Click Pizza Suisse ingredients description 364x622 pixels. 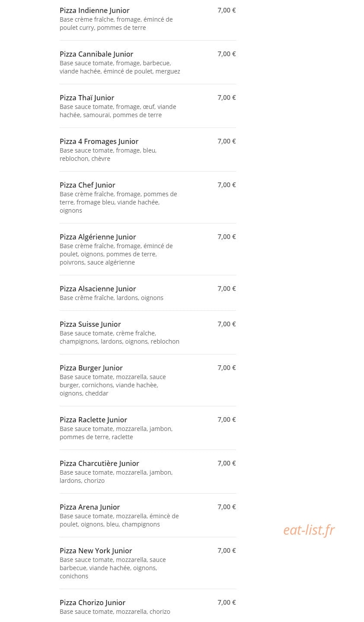click(119, 337)
